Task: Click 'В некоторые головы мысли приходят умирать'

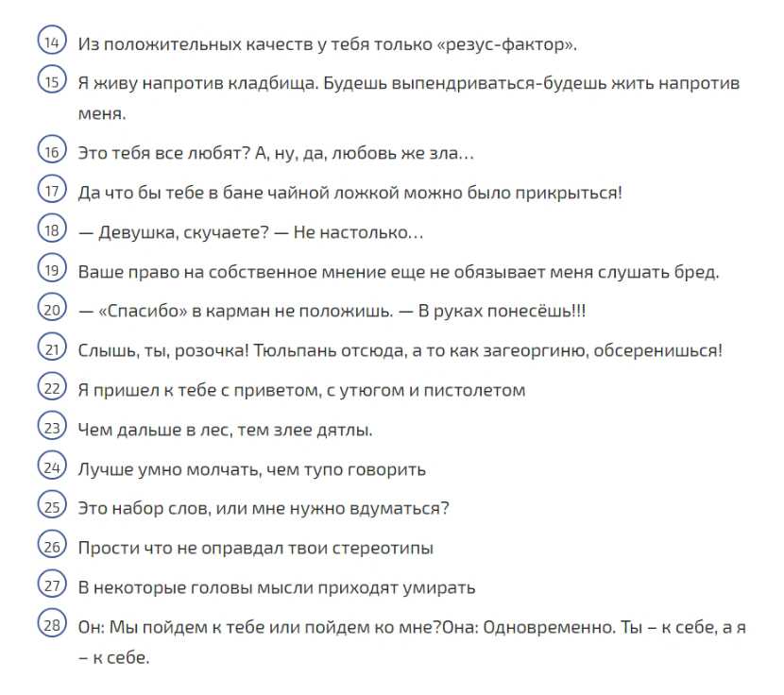Action: click(x=277, y=587)
